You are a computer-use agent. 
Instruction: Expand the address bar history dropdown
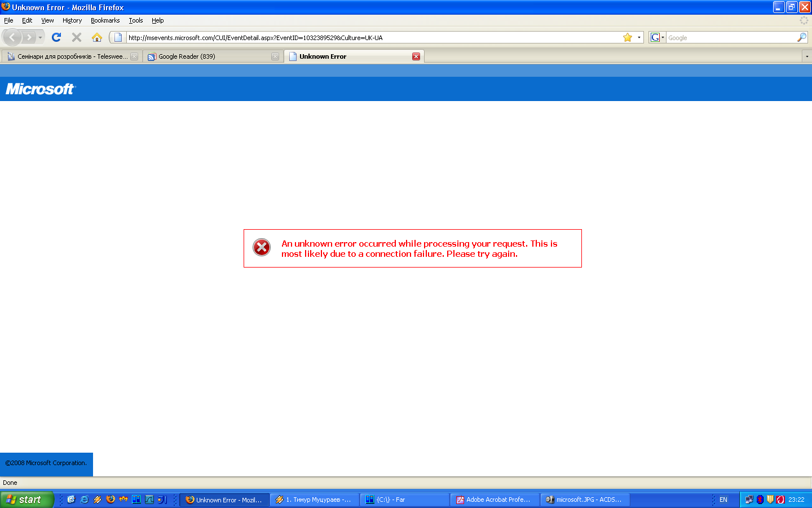pyautogui.click(x=639, y=38)
